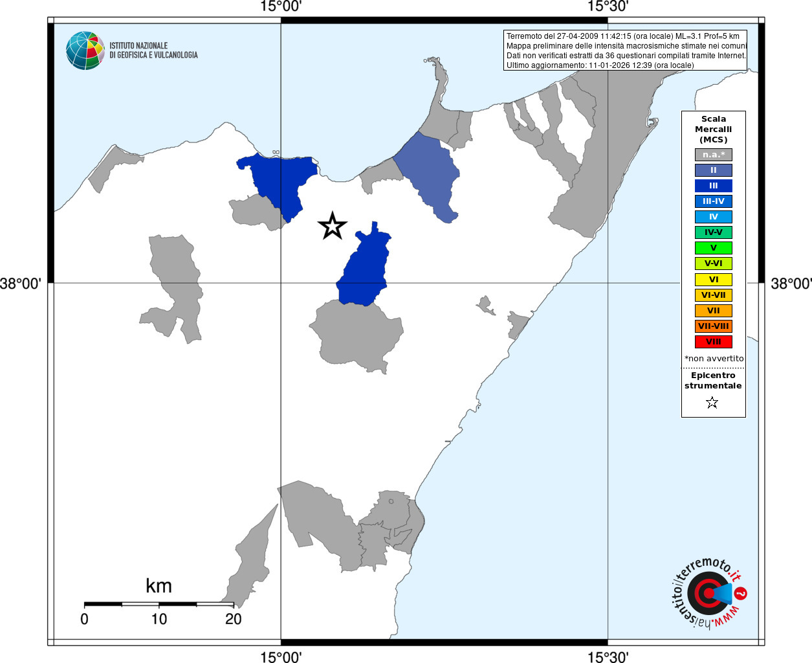The height and width of the screenshot is (663, 812).
Task: Click the star symbol in the legend
Action: pos(712,403)
